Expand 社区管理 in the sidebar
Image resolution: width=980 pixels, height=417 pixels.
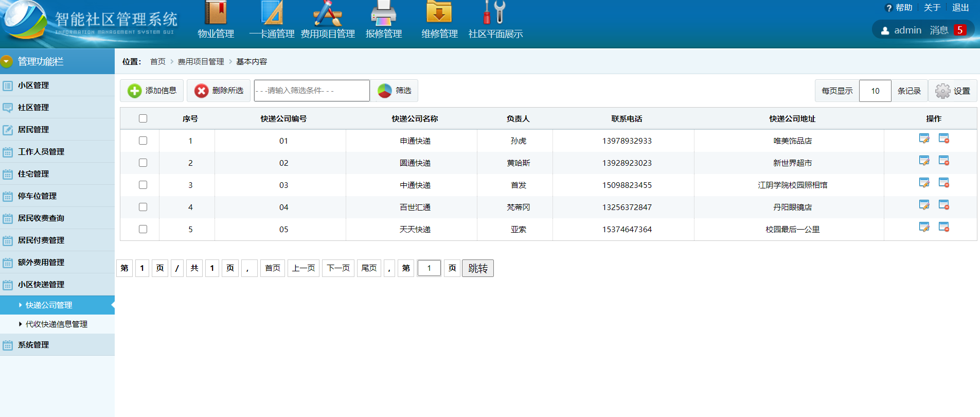click(x=57, y=108)
